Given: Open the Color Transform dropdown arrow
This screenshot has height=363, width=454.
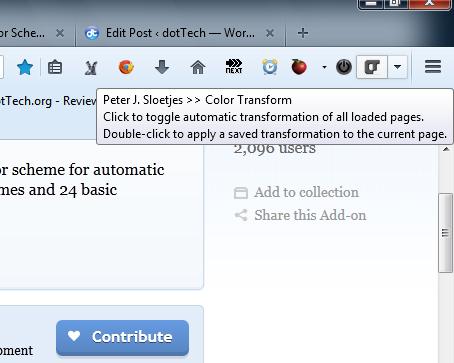Looking at the screenshot, I should [x=397, y=67].
